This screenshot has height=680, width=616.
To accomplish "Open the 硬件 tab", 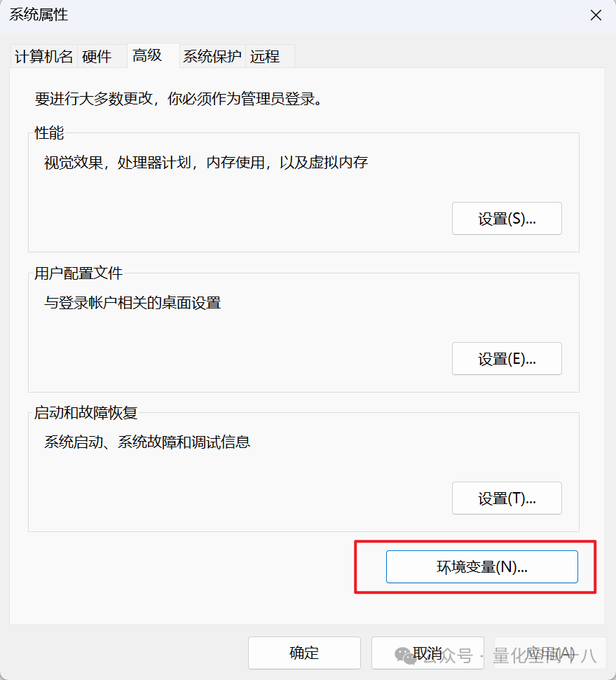I will tap(102, 56).
